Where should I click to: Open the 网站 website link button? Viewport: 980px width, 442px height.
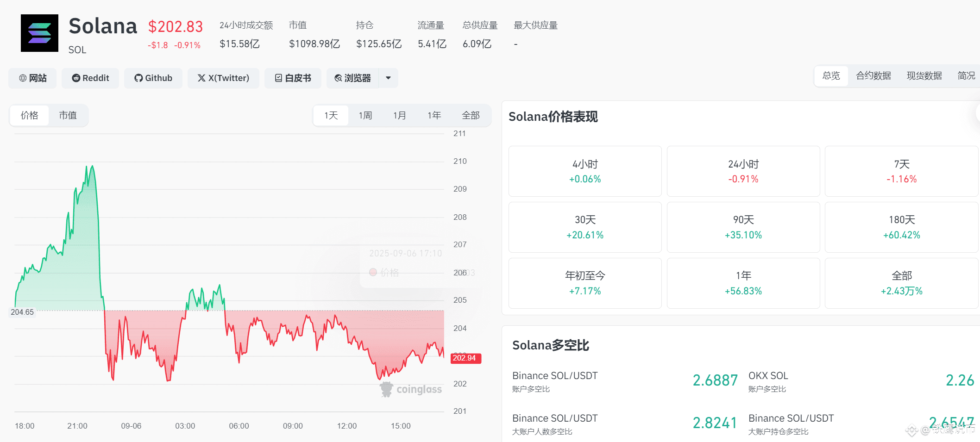pyautogui.click(x=32, y=78)
